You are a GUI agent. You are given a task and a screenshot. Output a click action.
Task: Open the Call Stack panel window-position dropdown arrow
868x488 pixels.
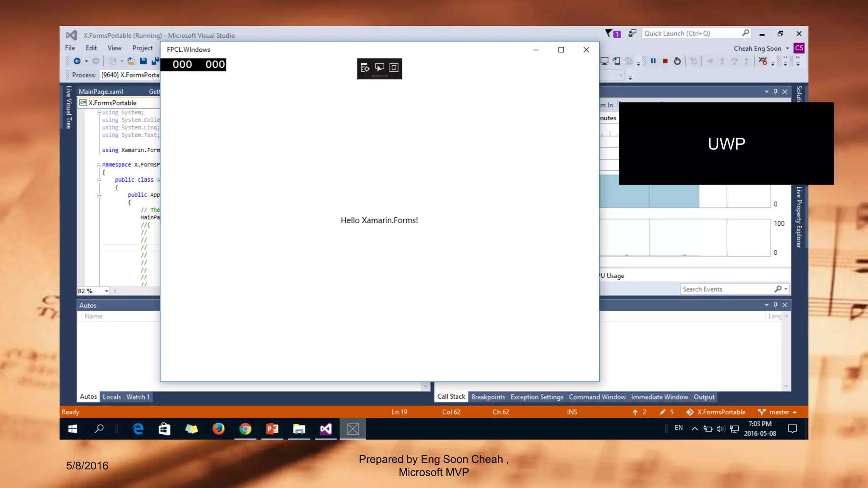coord(766,305)
